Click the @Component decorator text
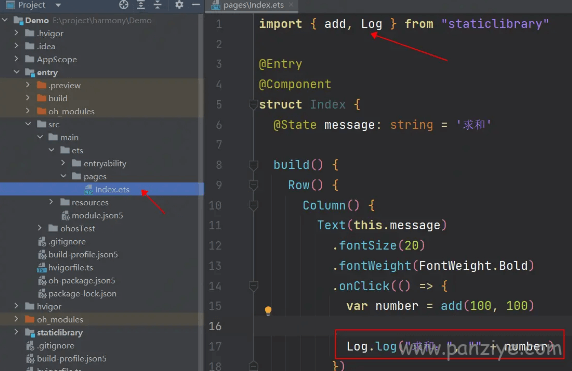 tap(295, 84)
